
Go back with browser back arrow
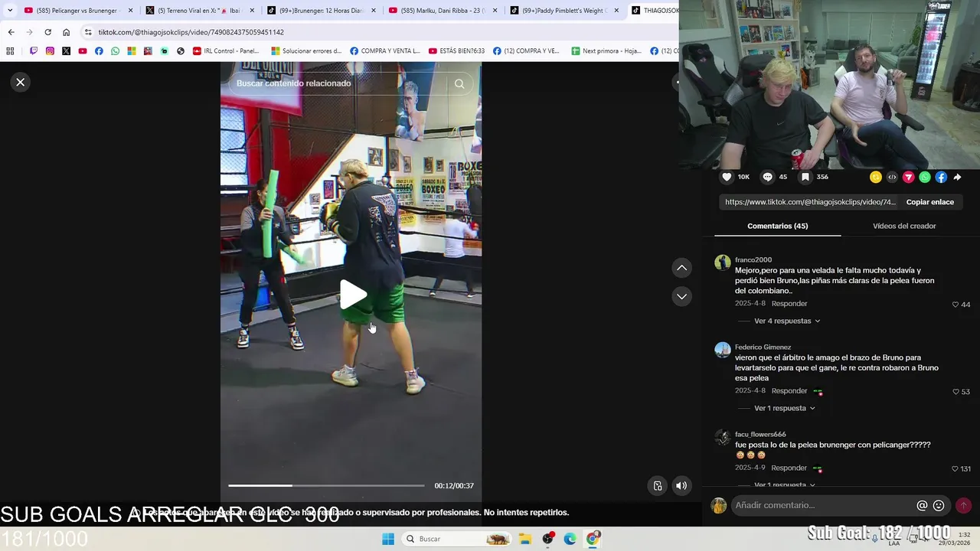(11, 32)
